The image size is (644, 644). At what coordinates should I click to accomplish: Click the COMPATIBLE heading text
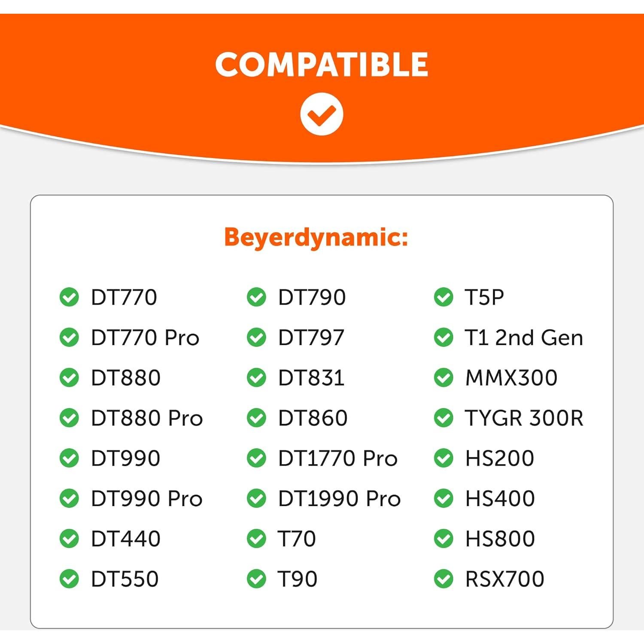[x=322, y=64]
